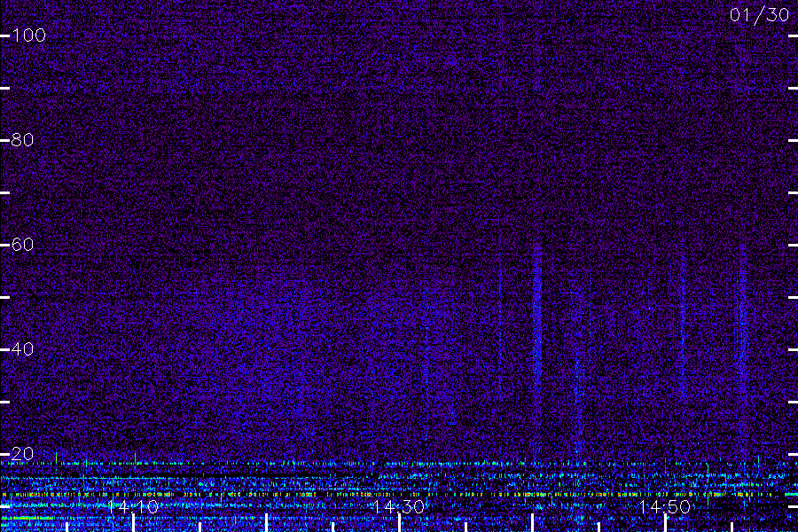
Task: Click the 14:30 time label
Action: (398, 506)
